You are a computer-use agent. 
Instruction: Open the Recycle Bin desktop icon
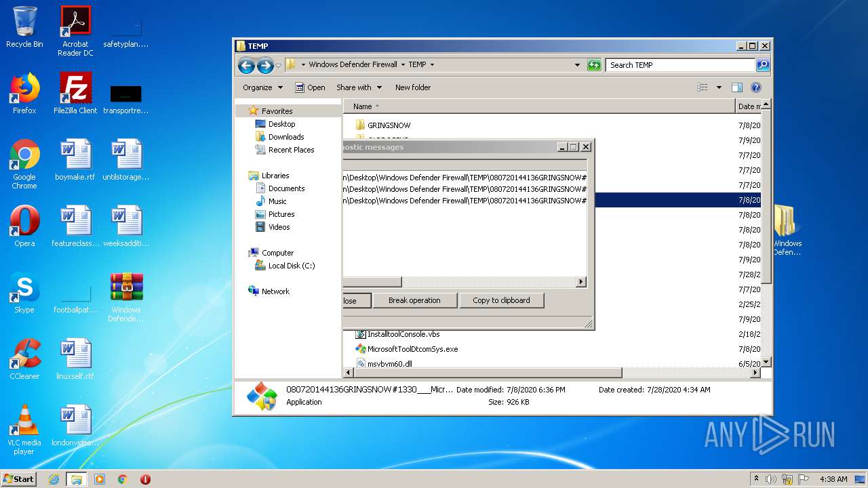pos(24,27)
